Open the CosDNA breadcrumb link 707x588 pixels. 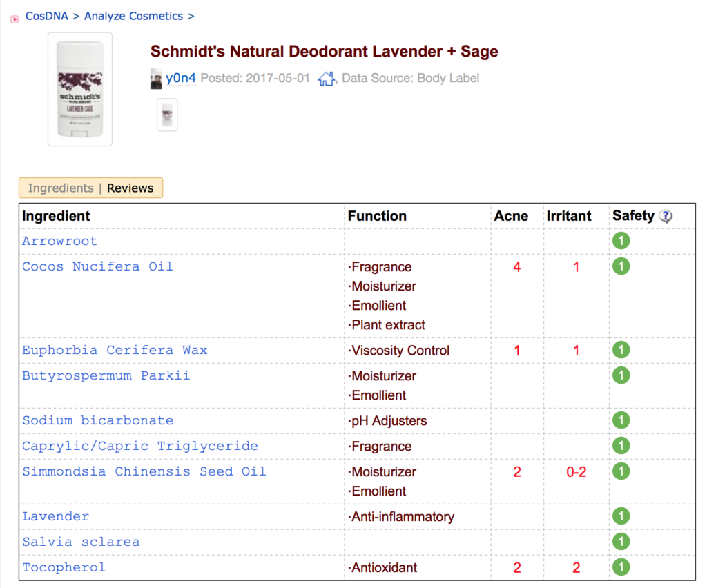click(x=46, y=16)
